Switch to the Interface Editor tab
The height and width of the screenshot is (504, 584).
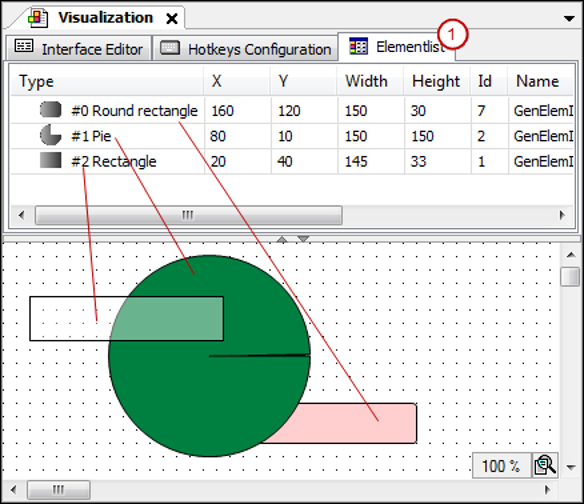[79, 48]
